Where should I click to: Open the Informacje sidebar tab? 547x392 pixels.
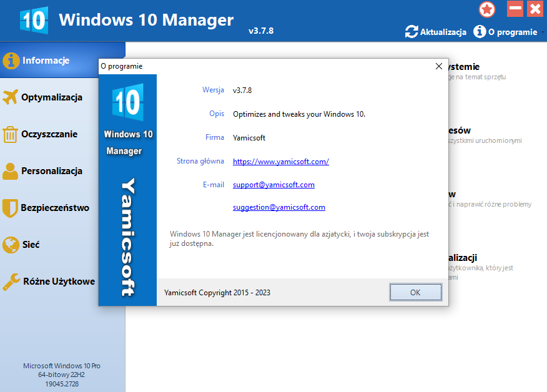pyautogui.click(x=63, y=60)
